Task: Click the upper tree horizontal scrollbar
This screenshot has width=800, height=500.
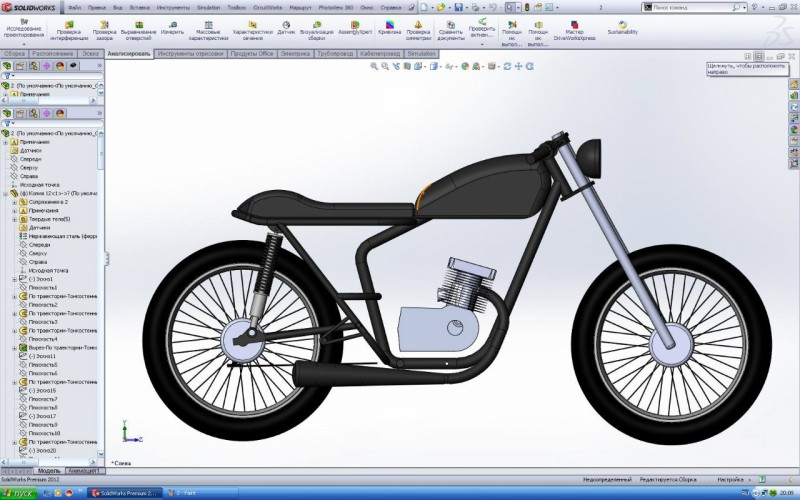Action: click(49, 101)
